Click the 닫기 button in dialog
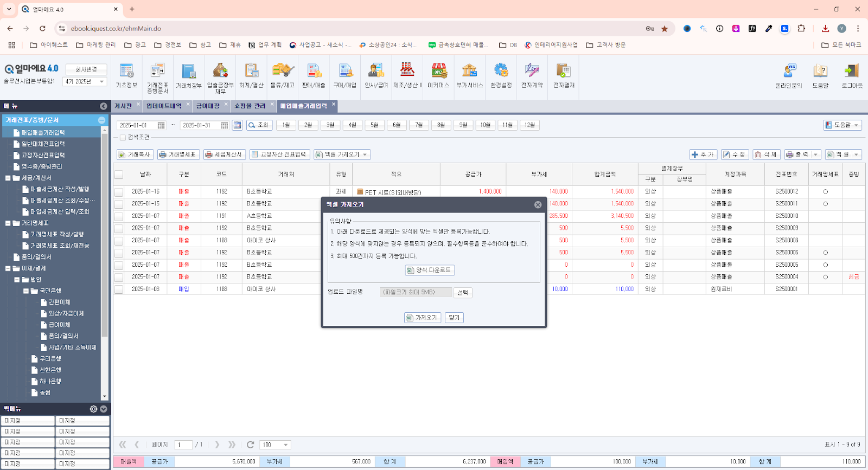 [x=454, y=318]
